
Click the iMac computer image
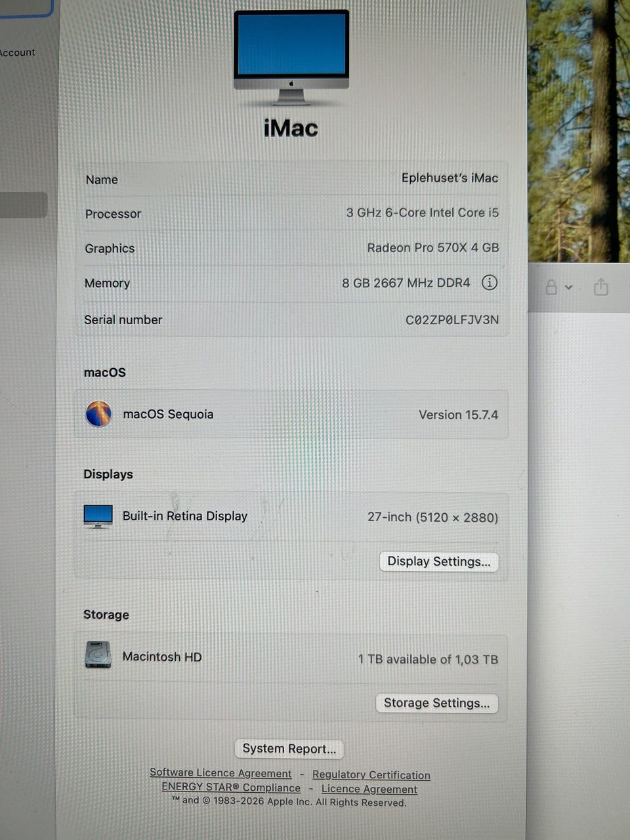point(291,58)
